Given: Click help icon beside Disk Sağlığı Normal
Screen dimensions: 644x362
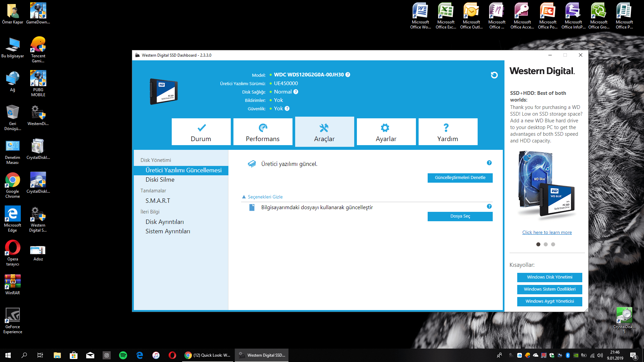Looking at the screenshot, I should [296, 92].
